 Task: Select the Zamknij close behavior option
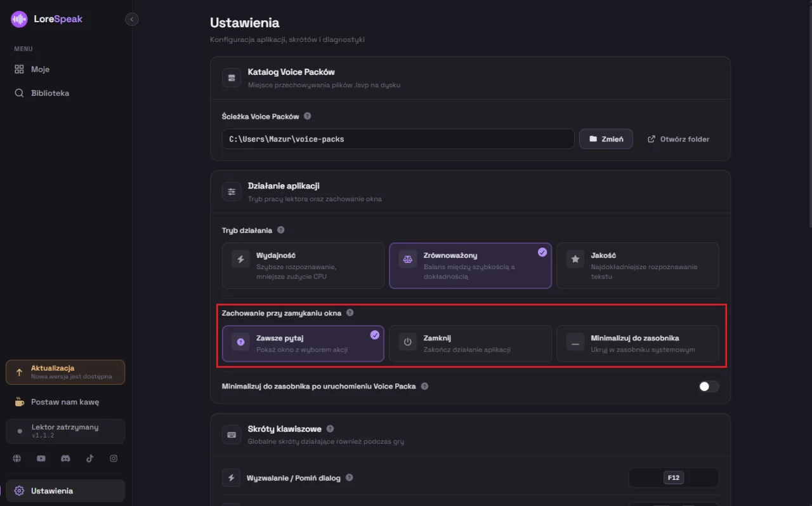pos(470,343)
